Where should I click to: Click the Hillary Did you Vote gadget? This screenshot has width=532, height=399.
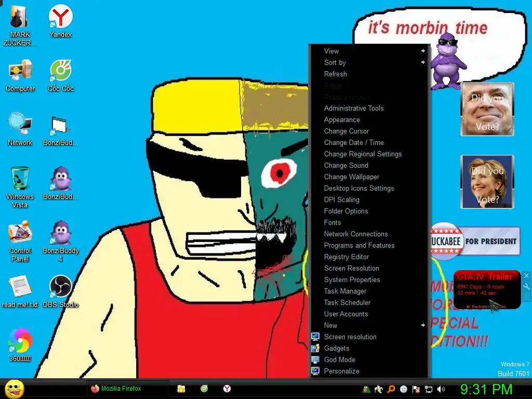coord(487,181)
